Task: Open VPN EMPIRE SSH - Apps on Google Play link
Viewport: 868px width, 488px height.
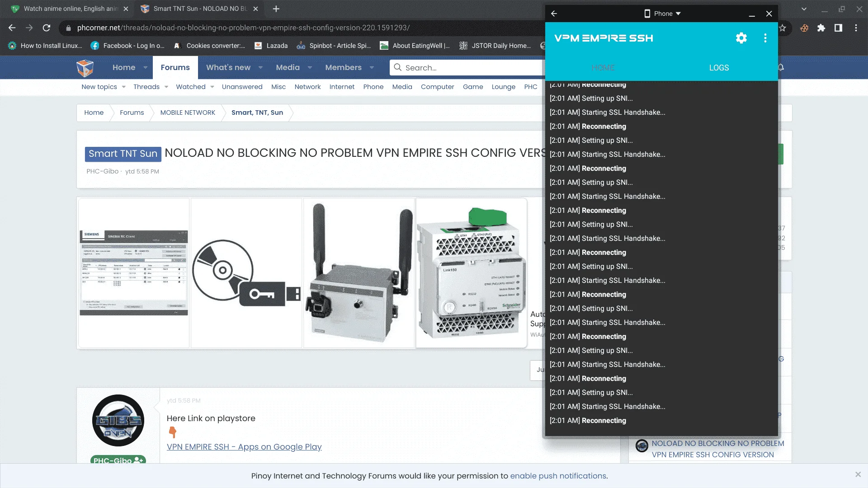Action: point(244,447)
